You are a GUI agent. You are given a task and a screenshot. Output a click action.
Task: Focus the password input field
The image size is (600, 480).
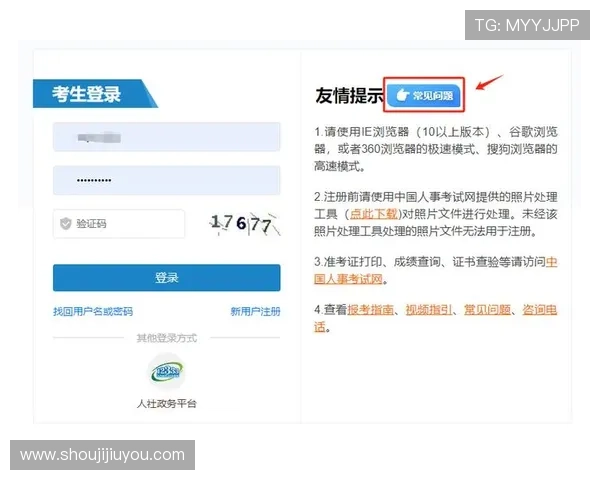(x=166, y=180)
